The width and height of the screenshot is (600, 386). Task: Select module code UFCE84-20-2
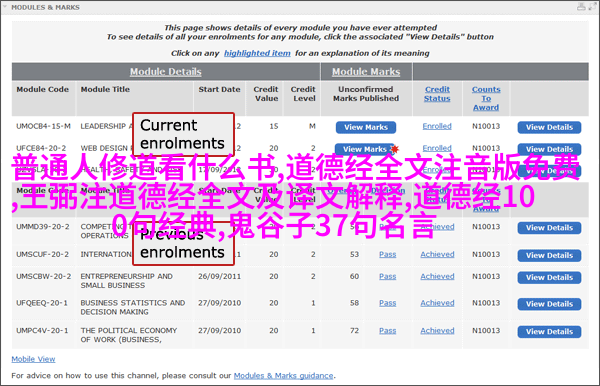[x=41, y=148]
